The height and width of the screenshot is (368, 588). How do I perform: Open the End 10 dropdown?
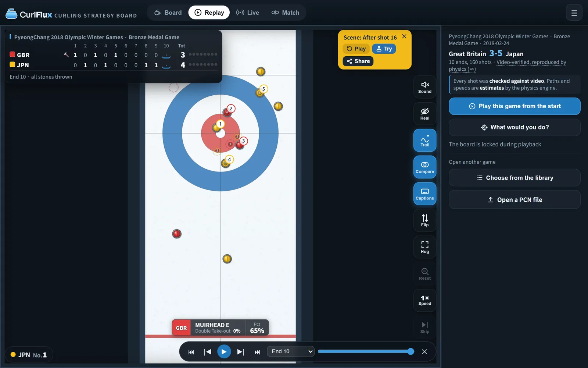coord(291,351)
